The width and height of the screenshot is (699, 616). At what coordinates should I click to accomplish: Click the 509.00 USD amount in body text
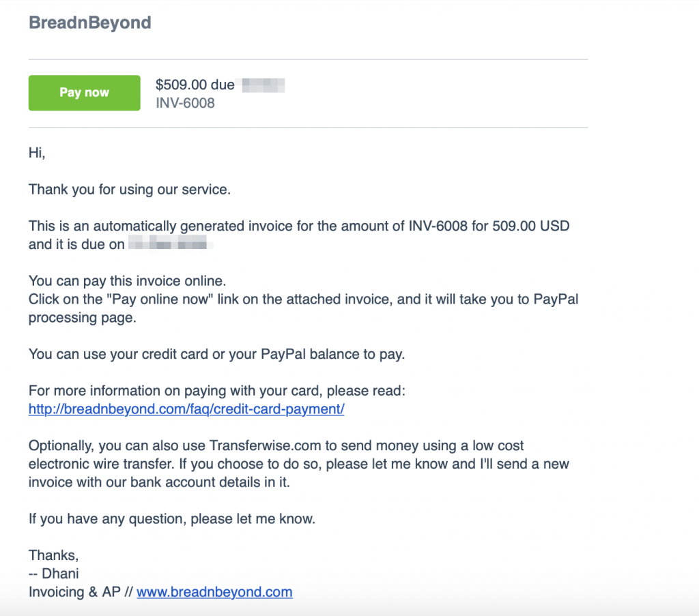pos(530,226)
